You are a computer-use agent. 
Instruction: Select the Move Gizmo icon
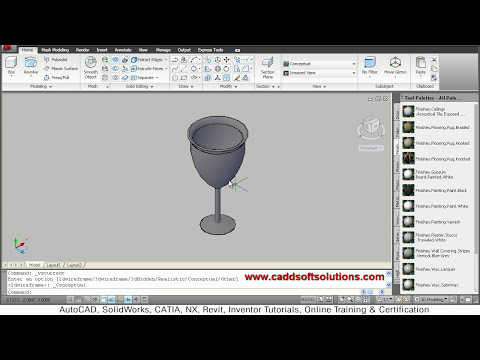395,65
